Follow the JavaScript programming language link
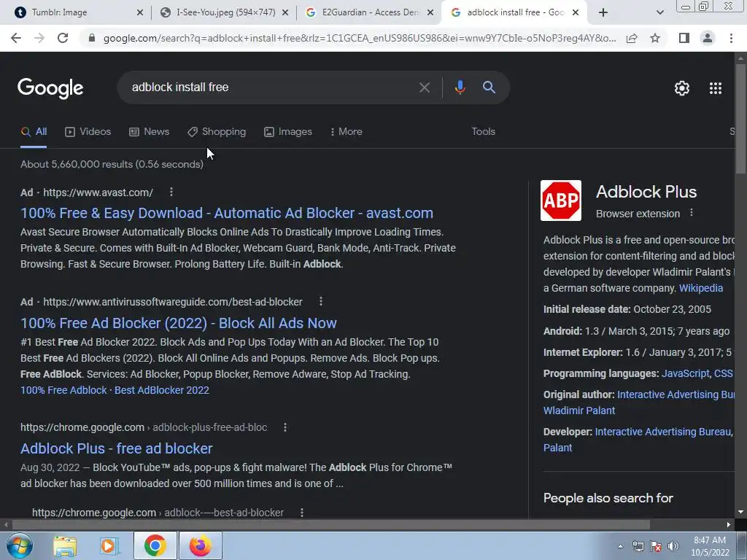Image resolution: width=747 pixels, height=560 pixels. 686,373
